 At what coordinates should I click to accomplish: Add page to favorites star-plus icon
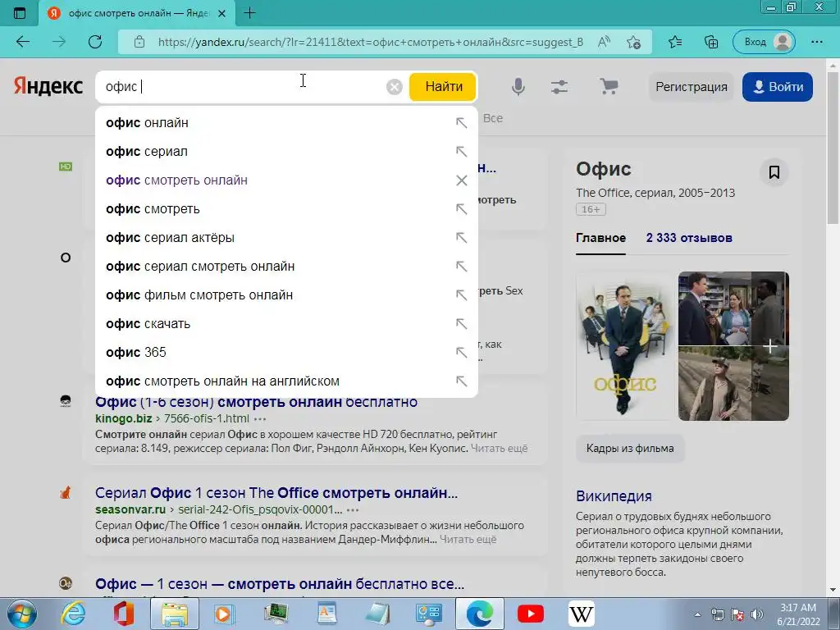633,42
